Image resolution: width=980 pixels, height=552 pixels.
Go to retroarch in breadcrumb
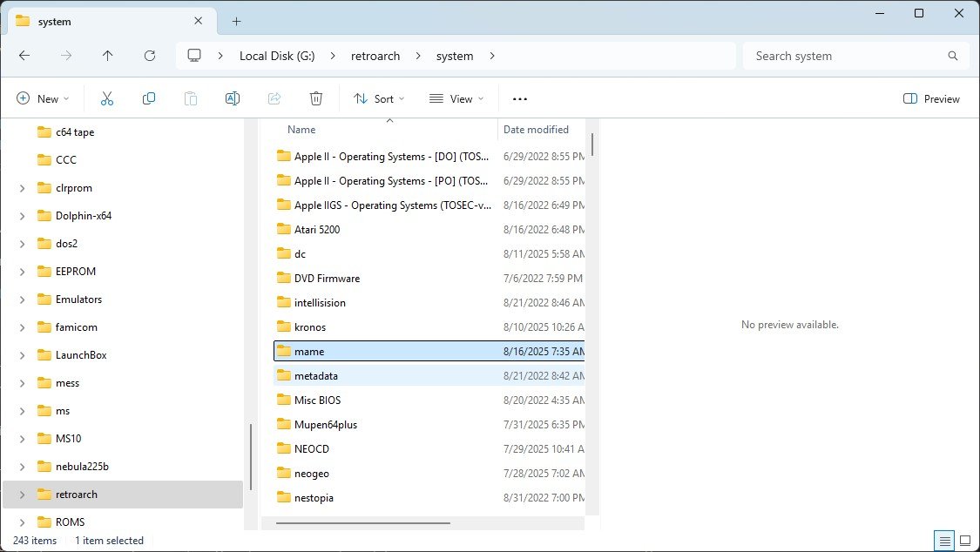coord(375,56)
